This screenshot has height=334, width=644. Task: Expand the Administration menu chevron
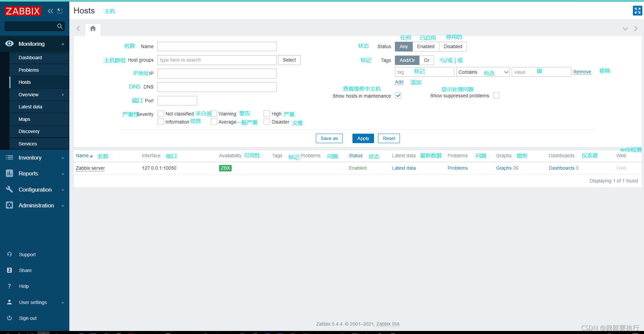click(63, 206)
